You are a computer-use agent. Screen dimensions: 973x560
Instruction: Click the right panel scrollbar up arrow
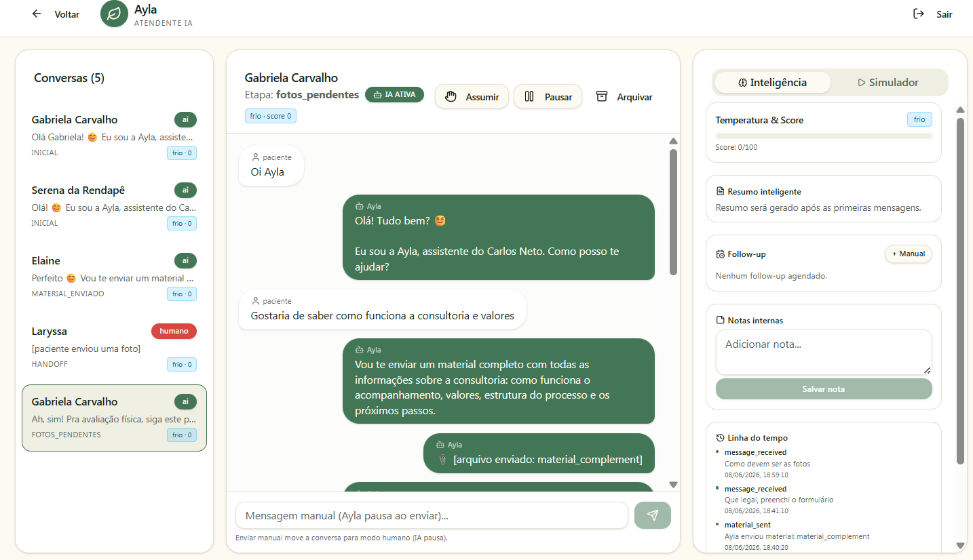click(960, 110)
